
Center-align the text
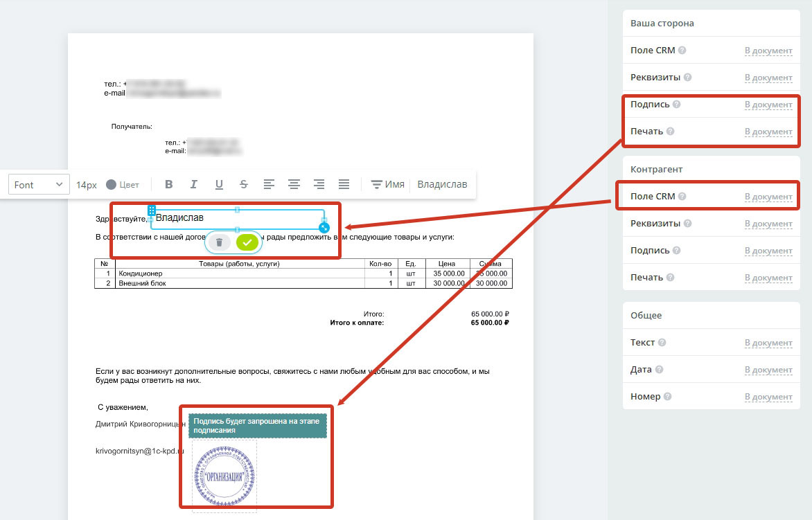click(294, 185)
